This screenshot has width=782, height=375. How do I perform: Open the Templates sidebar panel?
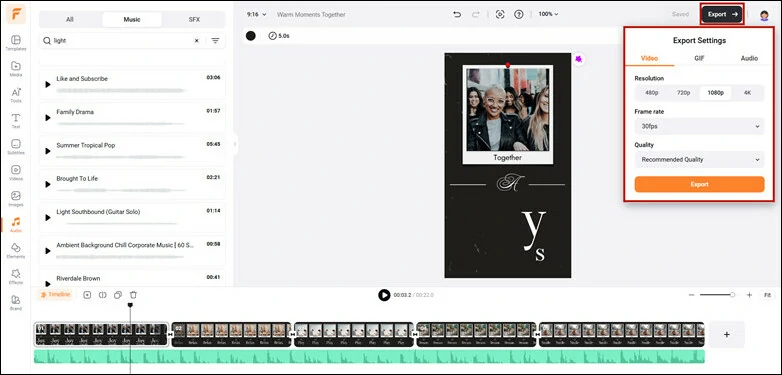[16, 43]
